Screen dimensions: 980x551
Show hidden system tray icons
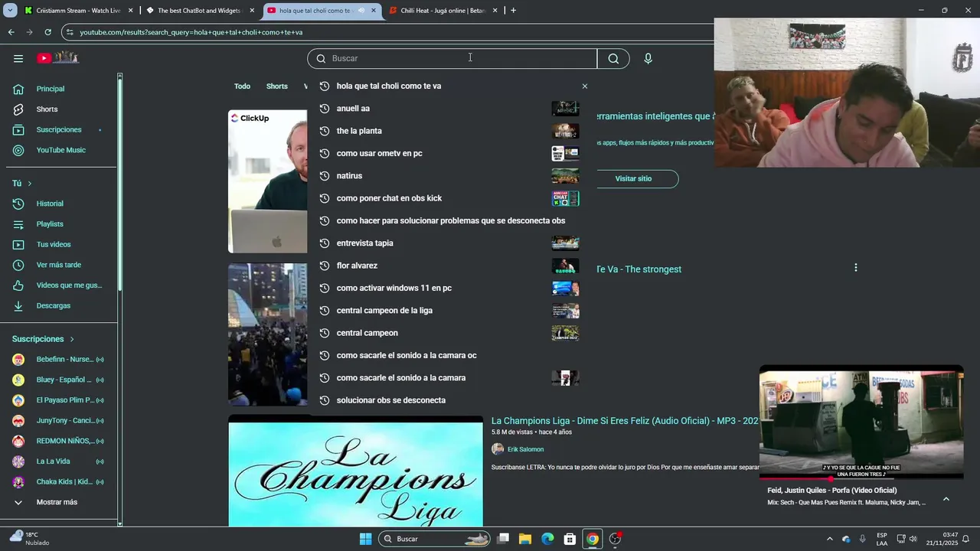(x=829, y=539)
